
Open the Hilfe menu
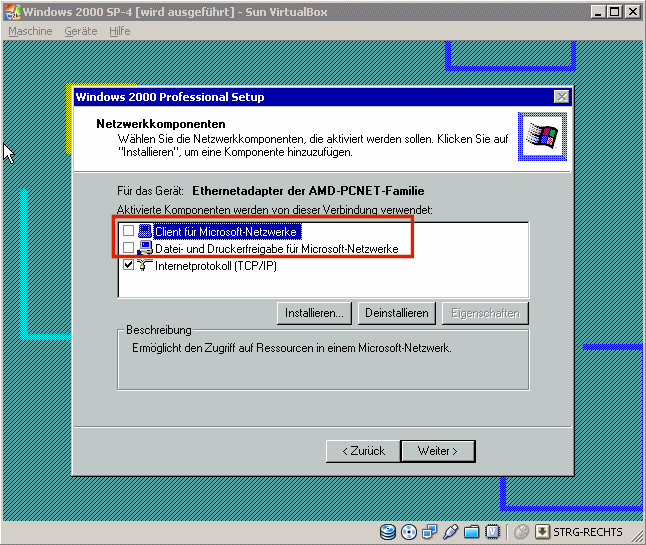120,31
